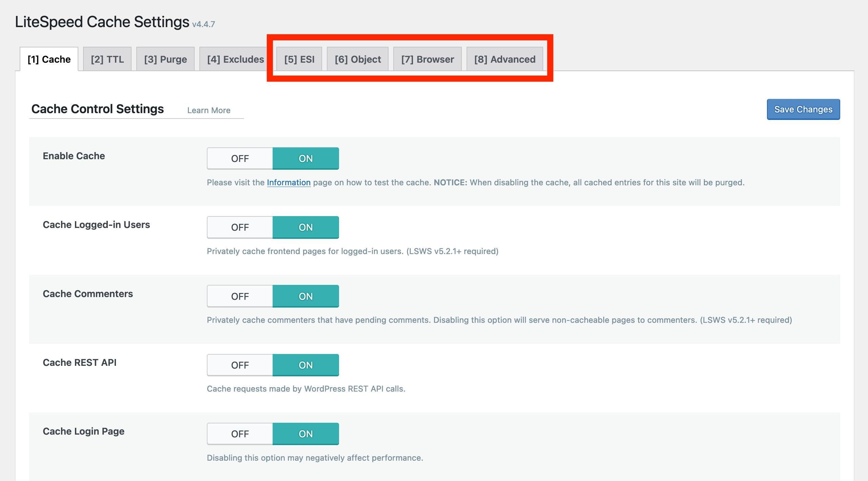Open the [5] ESI tab
The width and height of the screenshot is (868, 481).
click(299, 59)
